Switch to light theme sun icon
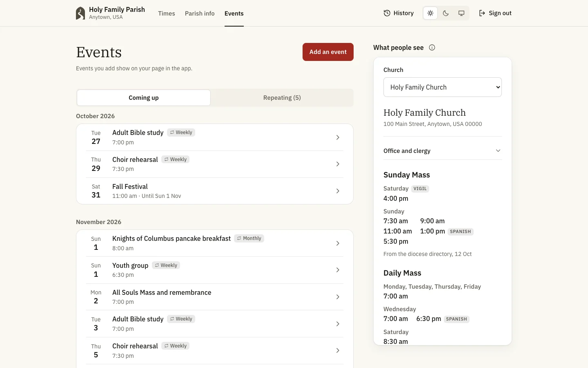This screenshot has width=588, height=368. [x=430, y=13]
